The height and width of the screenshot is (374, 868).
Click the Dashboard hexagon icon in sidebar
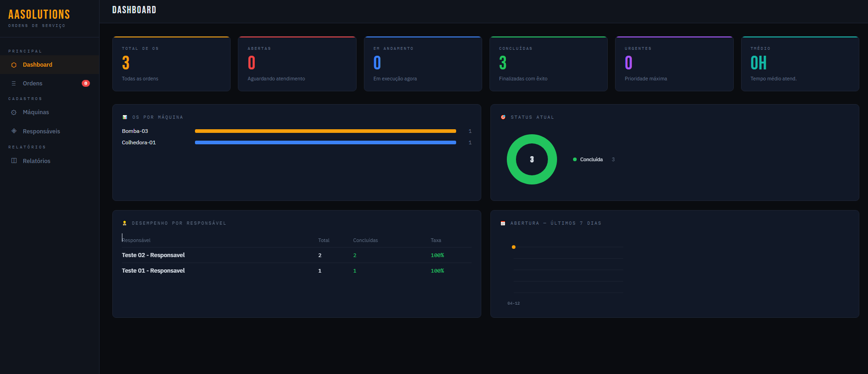(14, 65)
